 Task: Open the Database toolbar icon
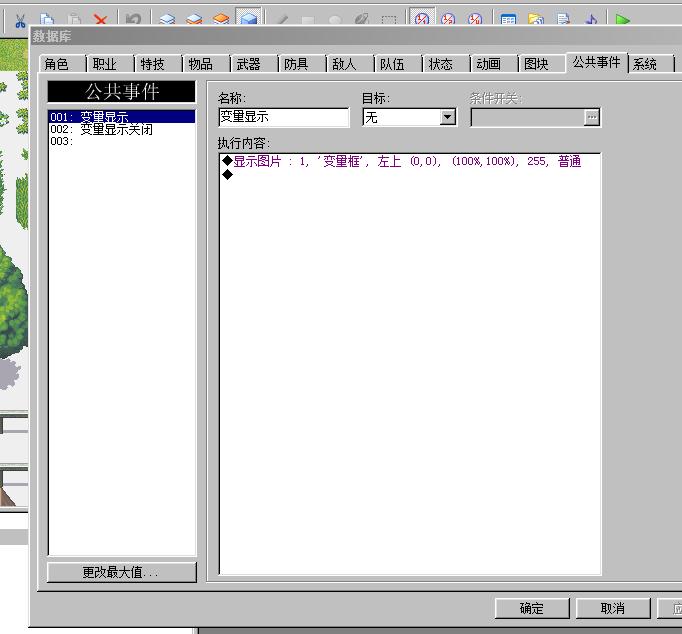508,20
